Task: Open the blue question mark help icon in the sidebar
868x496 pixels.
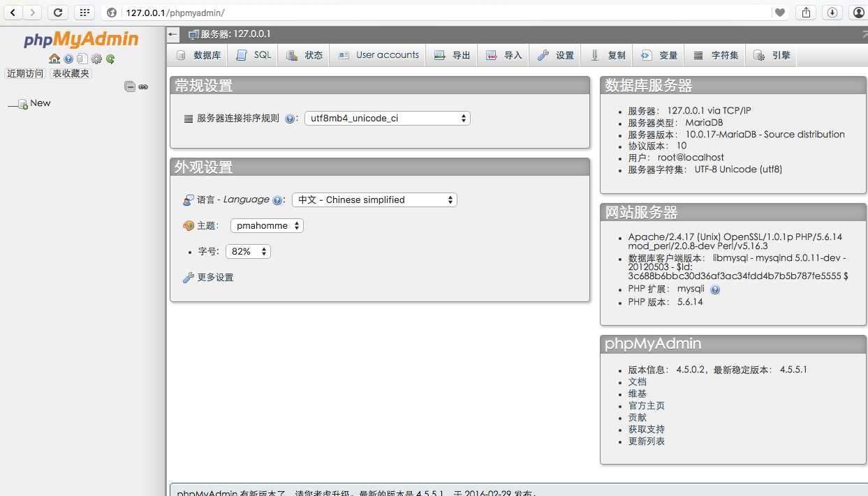Action: coord(68,59)
